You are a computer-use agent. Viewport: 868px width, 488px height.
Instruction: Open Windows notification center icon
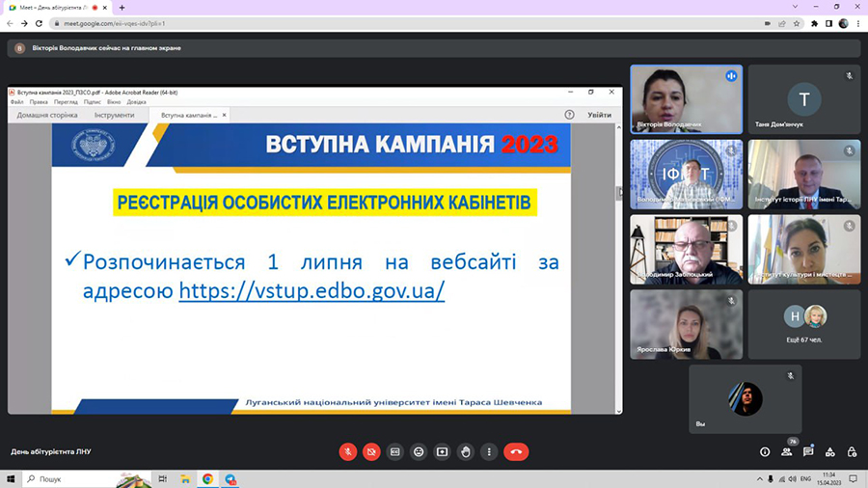click(x=854, y=479)
